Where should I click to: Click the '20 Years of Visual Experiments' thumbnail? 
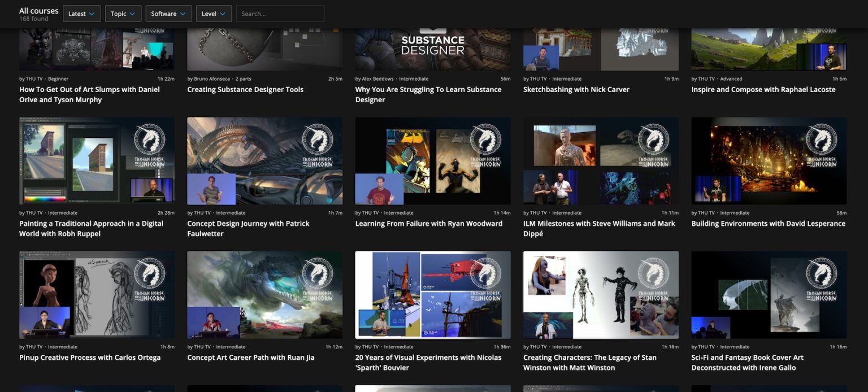[432, 294]
